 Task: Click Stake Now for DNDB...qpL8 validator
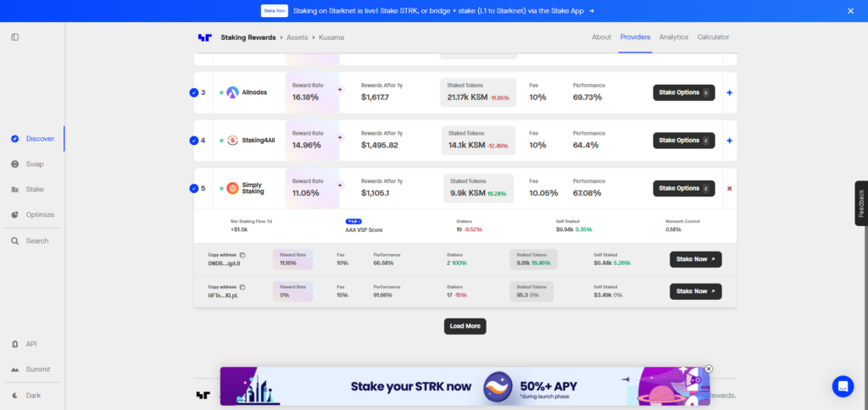point(695,259)
